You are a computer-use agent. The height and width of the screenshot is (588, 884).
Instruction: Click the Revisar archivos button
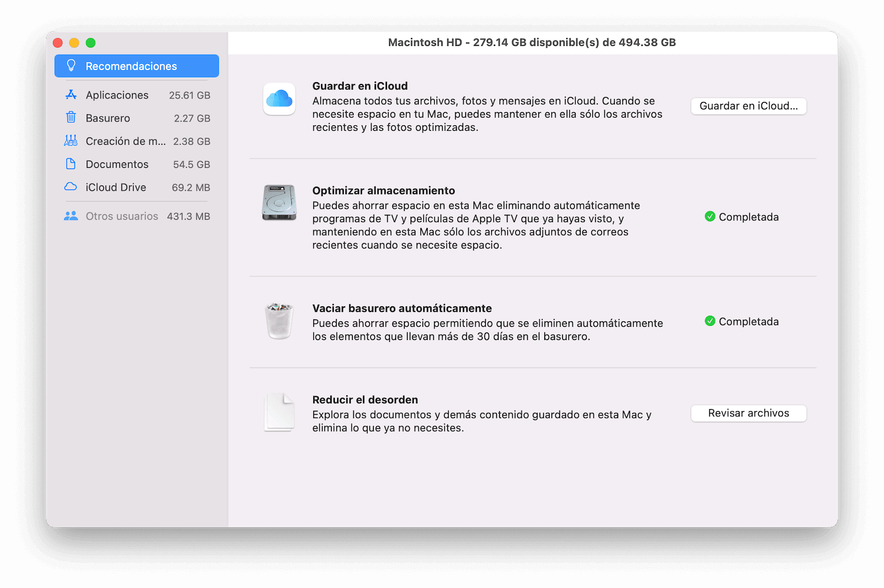[x=749, y=413]
